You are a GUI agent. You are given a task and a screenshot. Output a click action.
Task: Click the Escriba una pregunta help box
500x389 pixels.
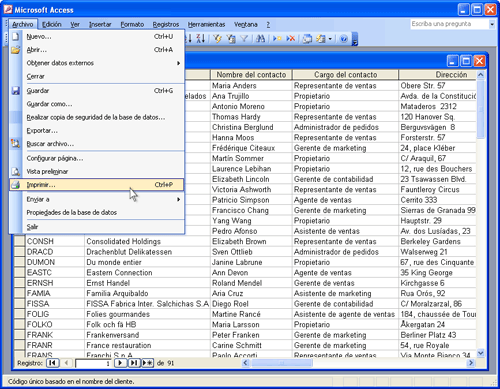point(449,24)
